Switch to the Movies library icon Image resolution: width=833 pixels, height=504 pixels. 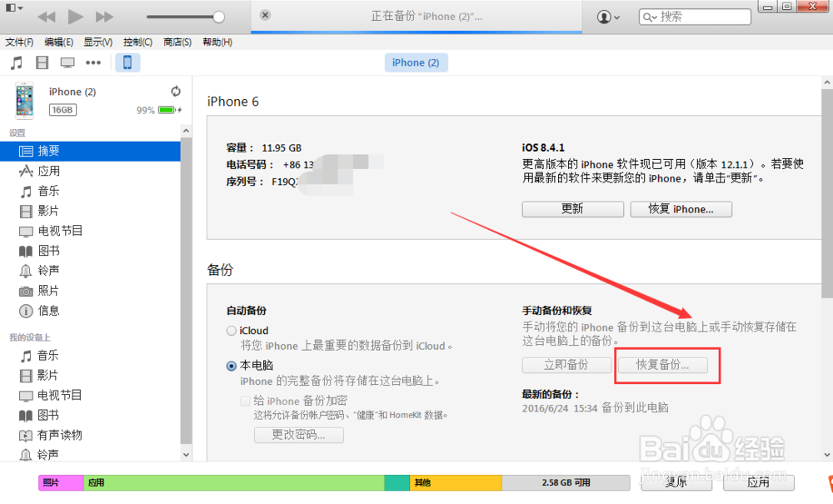pos(42,62)
